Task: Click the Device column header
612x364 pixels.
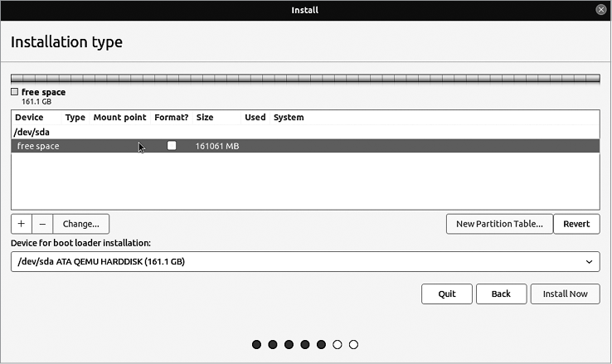Action: pyautogui.click(x=29, y=118)
